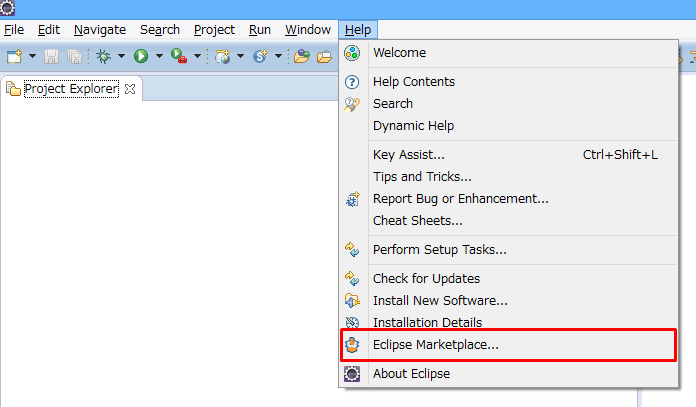Expand the Run configurations dropdown arrow
The width and height of the screenshot is (696, 407).
[159, 56]
